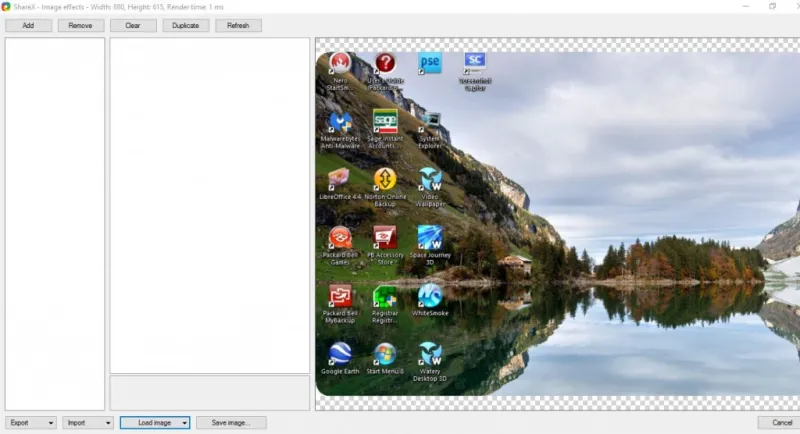This screenshot has width=800, height=434.
Task: Click the LibreOffice 4.4 icon
Action: click(340, 180)
